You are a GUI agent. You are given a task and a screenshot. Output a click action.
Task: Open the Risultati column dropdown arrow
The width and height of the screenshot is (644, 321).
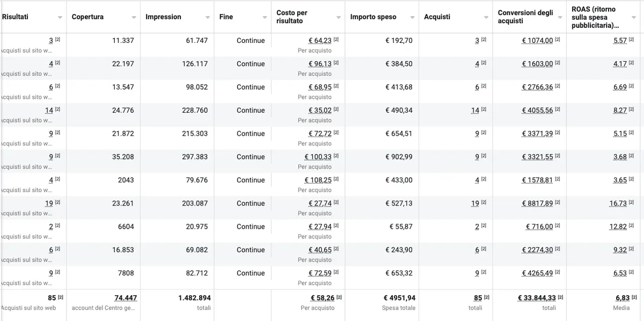click(x=60, y=18)
